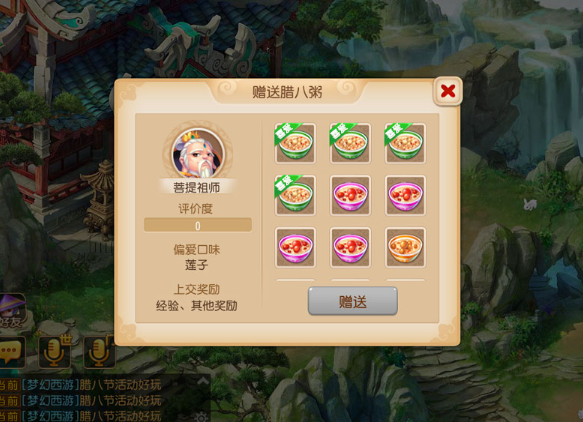The image size is (583, 422).
Task: Select the middle green porridge in top row
Action: [x=350, y=144]
